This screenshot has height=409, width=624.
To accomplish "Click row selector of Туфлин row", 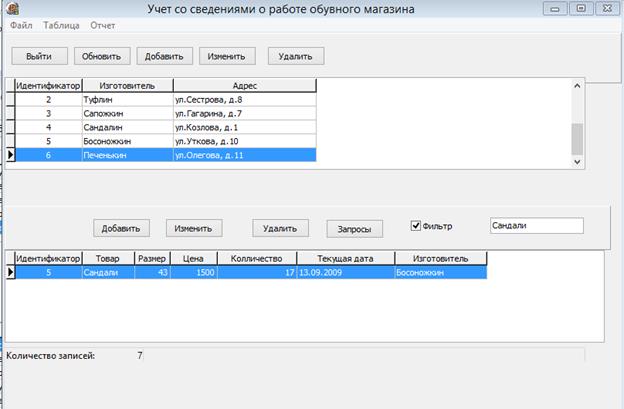I will pyautogui.click(x=10, y=99).
